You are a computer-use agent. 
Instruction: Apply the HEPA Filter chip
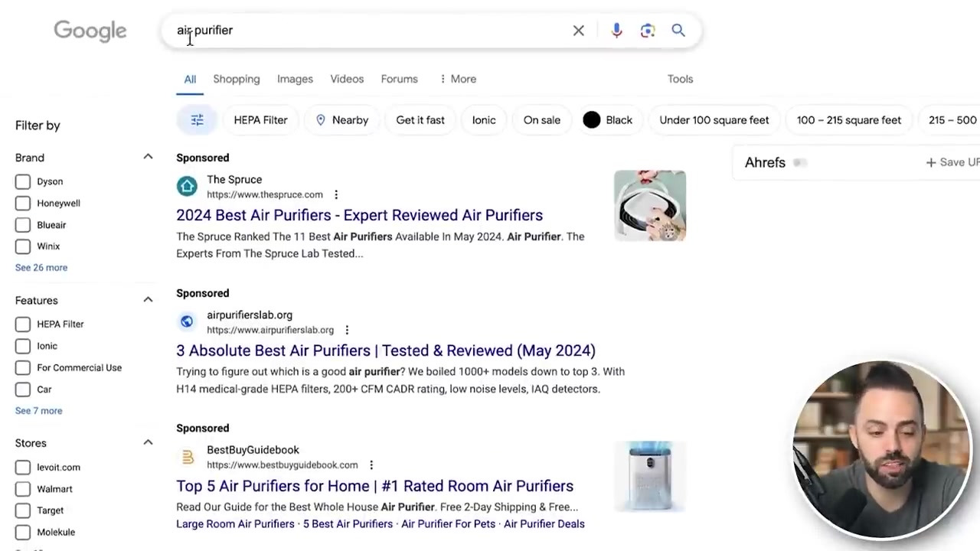coord(260,120)
